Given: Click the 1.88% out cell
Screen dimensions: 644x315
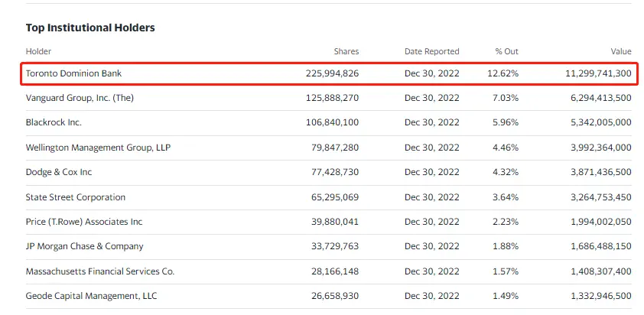Looking at the screenshot, I should tap(506, 246).
